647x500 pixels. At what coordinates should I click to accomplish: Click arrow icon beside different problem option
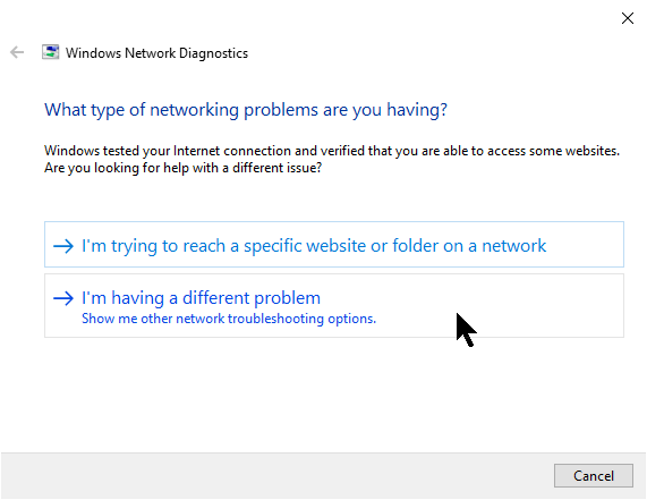[x=63, y=298]
